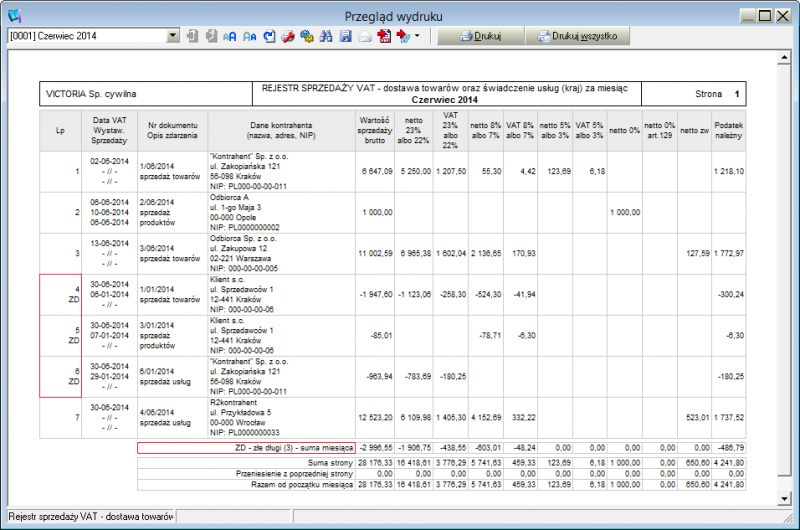
Task: Go to previous page using toolbar icon
Action: pyautogui.click(x=192, y=36)
